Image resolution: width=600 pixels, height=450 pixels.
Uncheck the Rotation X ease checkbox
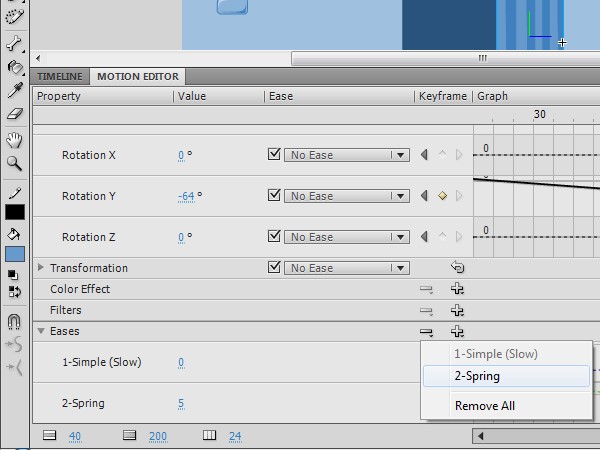click(x=274, y=155)
